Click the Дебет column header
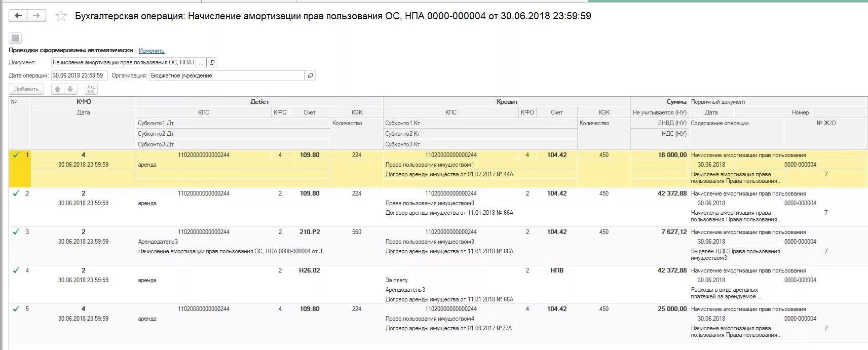The width and height of the screenshot is (868, 350). point(259,102)
